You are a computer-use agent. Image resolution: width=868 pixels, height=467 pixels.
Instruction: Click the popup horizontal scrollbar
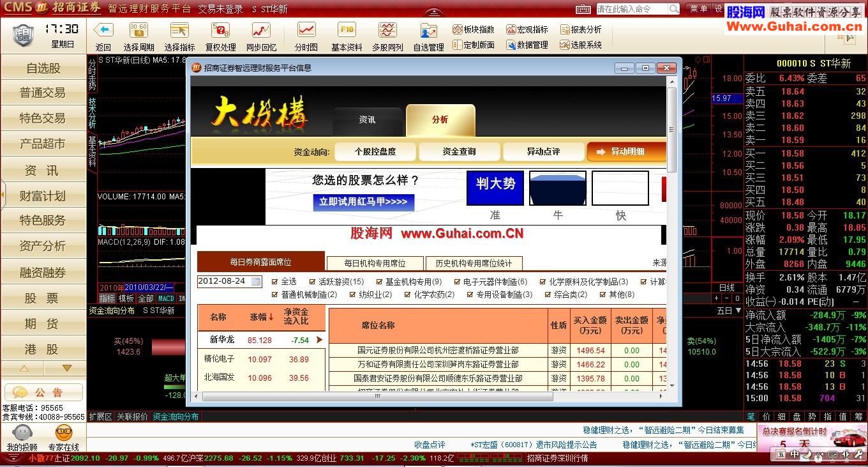[378, 396]
